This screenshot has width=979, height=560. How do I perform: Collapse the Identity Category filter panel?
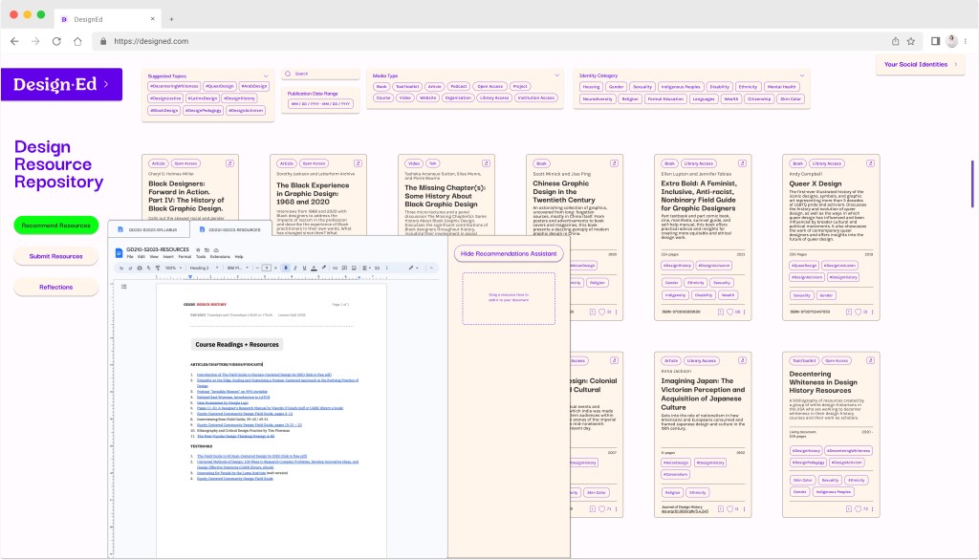801,75
